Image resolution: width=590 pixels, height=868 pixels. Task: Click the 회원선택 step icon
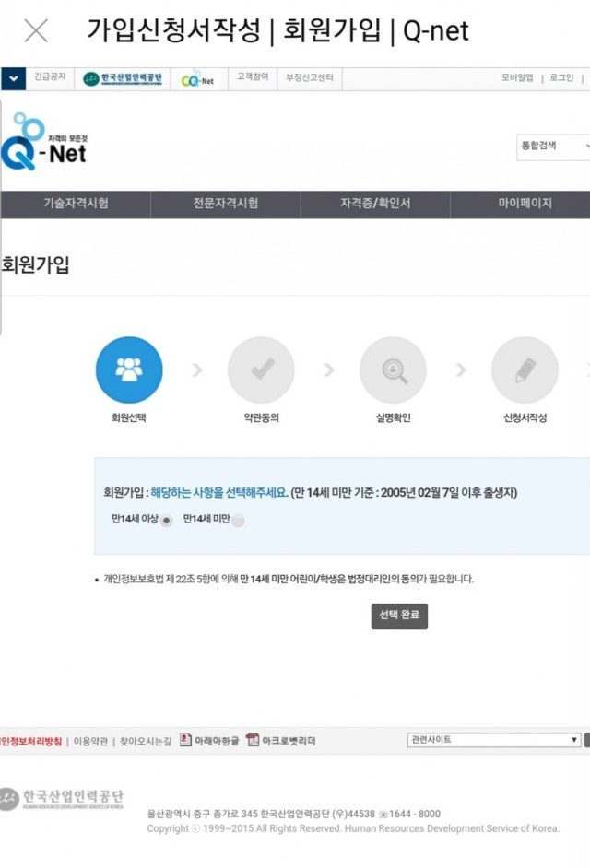pos(129,370)
